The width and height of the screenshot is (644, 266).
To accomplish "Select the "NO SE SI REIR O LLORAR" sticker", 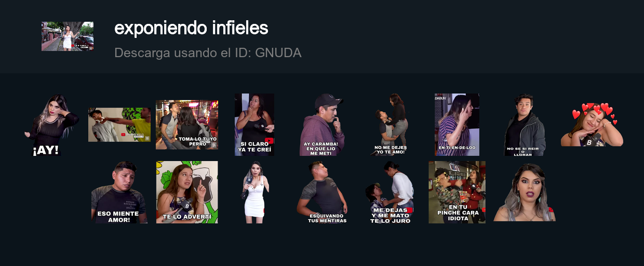I will pos(525,125).
